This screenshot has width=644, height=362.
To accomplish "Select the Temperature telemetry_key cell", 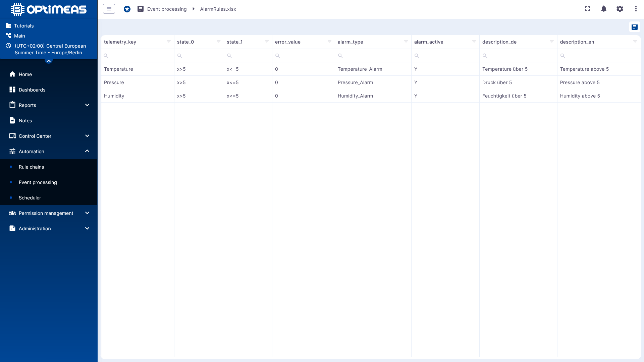I will point(138,69).
